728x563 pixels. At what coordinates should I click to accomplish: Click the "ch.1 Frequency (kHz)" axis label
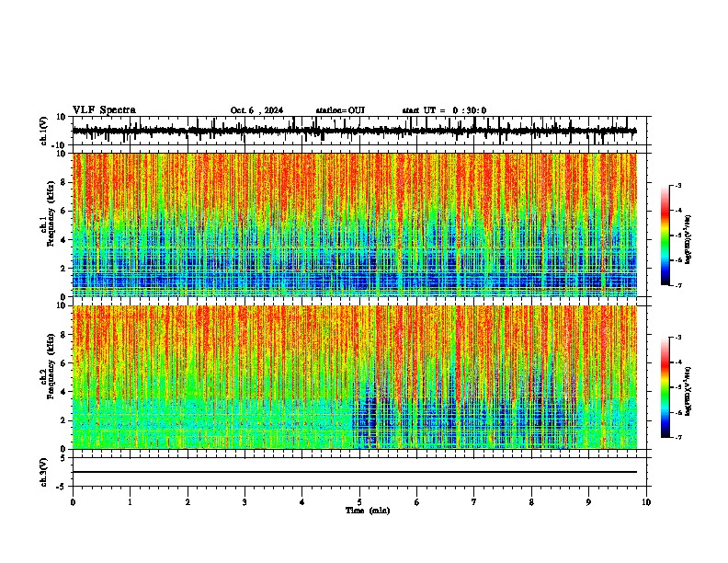pos(48,214)
